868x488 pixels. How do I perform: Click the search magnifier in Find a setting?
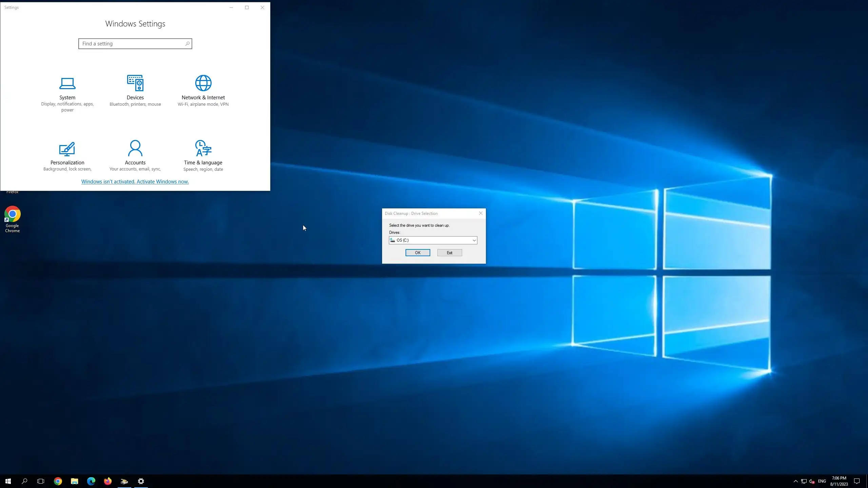pos(187,44)
